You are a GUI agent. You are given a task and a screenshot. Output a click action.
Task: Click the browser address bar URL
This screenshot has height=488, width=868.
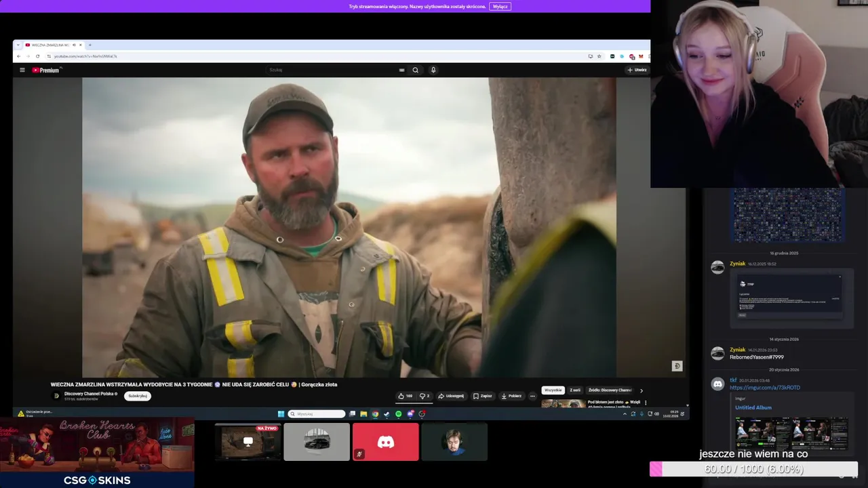pyautogui.click(x=86, y=56)
